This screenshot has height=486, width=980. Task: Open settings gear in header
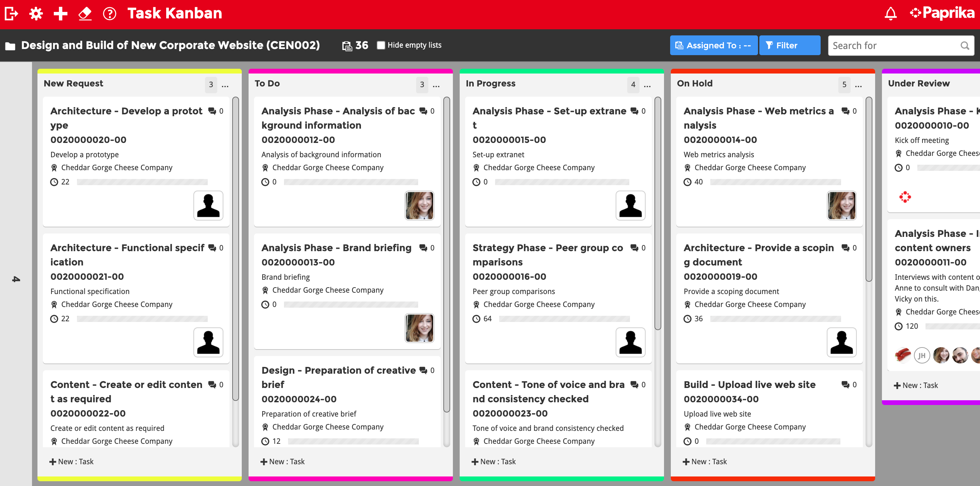click(36, 14)
